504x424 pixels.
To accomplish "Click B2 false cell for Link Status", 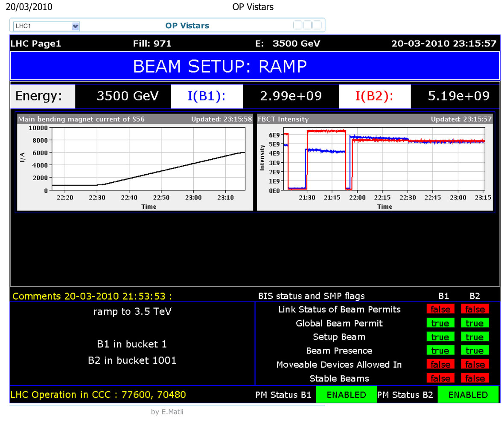I will click(x=475, y=309).
